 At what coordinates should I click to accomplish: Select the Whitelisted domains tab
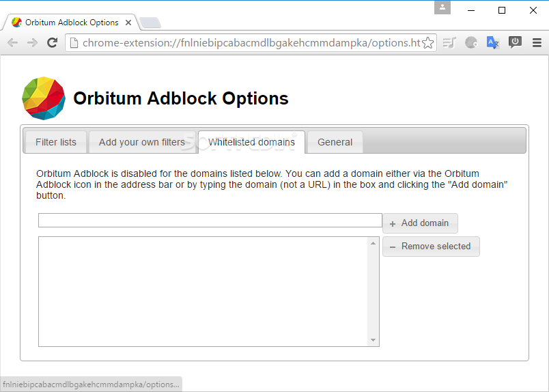pos(251,142)
